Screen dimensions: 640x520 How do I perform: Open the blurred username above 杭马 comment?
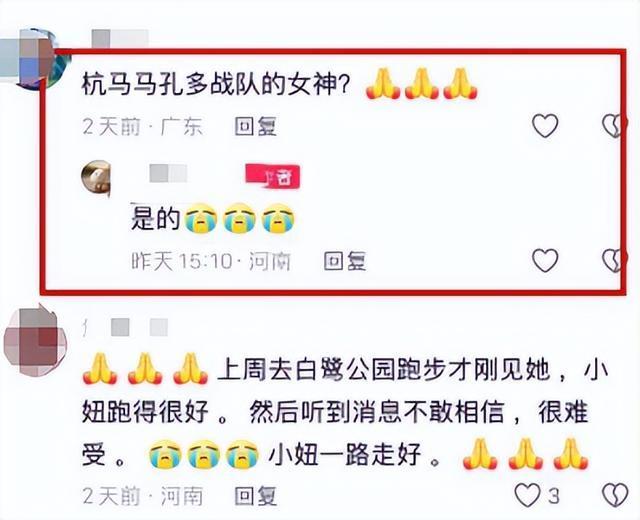(120, 39)
